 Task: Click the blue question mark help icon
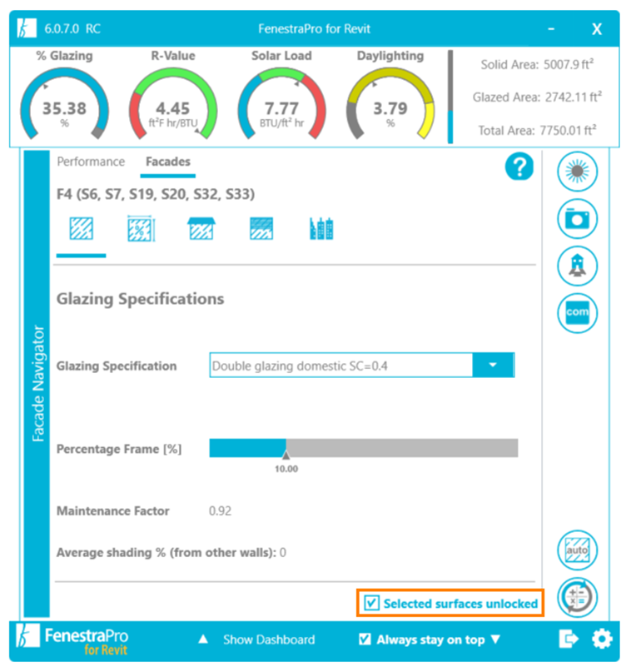click(x=519, y=167)
